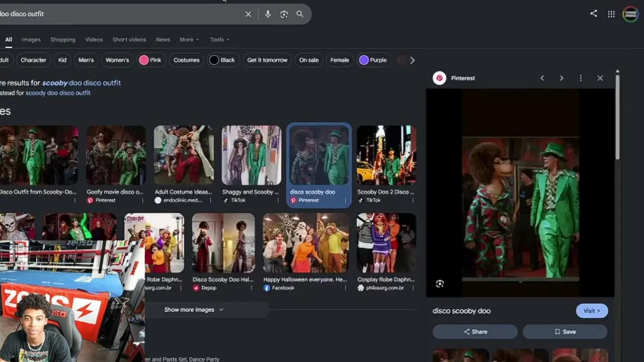Open the "Goofy movie disco o..." thumbnail

(x=116, y=155)
